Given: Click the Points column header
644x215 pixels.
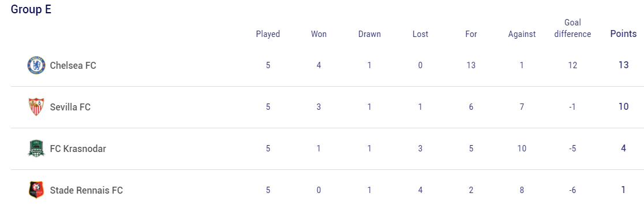Looking at the screenshot, I should (623, 34).
